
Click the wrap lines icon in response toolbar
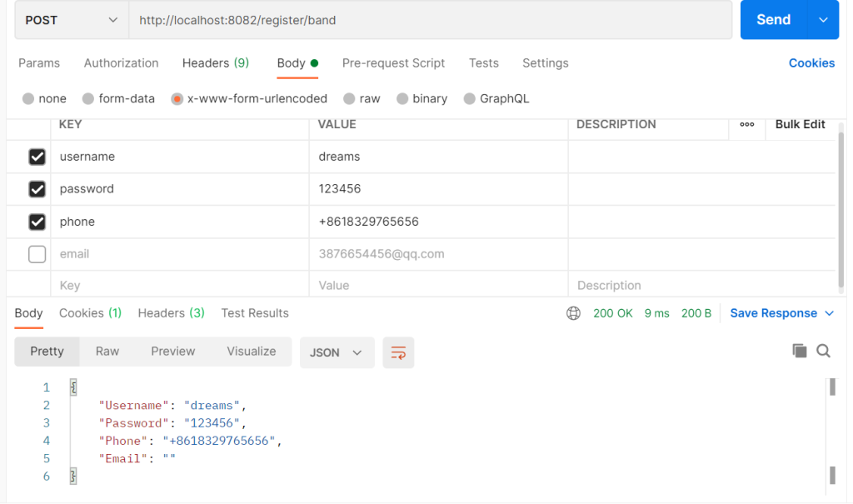398,352
